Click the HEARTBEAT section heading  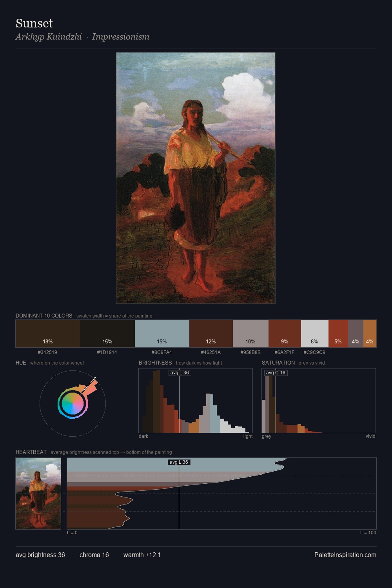tap(31, 452)
